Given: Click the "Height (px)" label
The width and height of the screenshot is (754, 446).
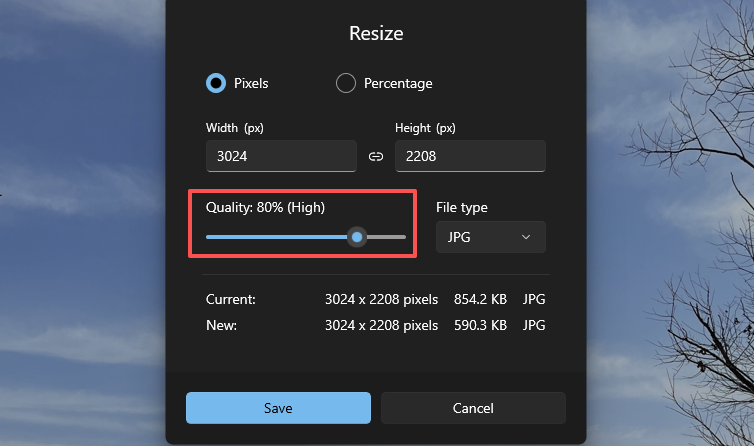Looking at the screenshot, I should click(x=426, y=127).
